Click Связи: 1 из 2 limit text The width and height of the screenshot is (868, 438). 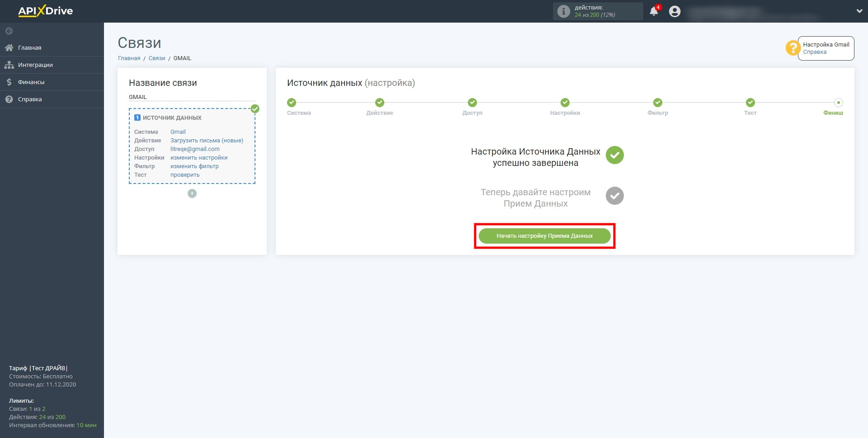click(27, 409)
